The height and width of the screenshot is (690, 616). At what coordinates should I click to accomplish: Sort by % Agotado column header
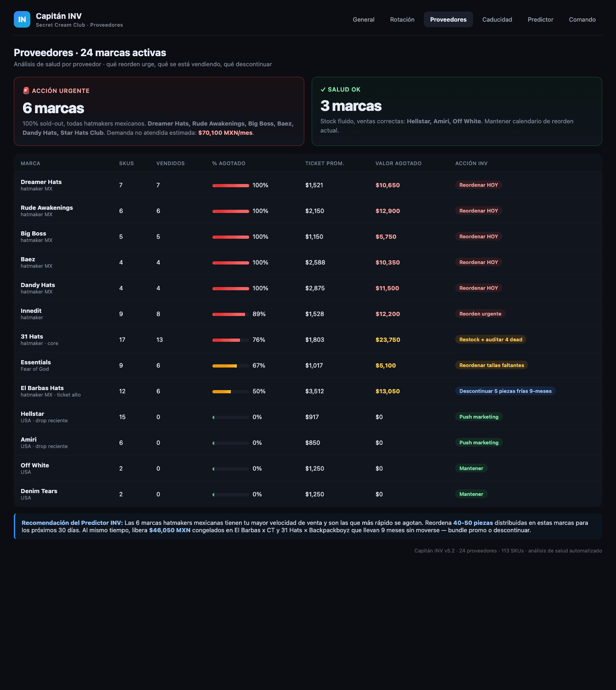click(229, 163)
